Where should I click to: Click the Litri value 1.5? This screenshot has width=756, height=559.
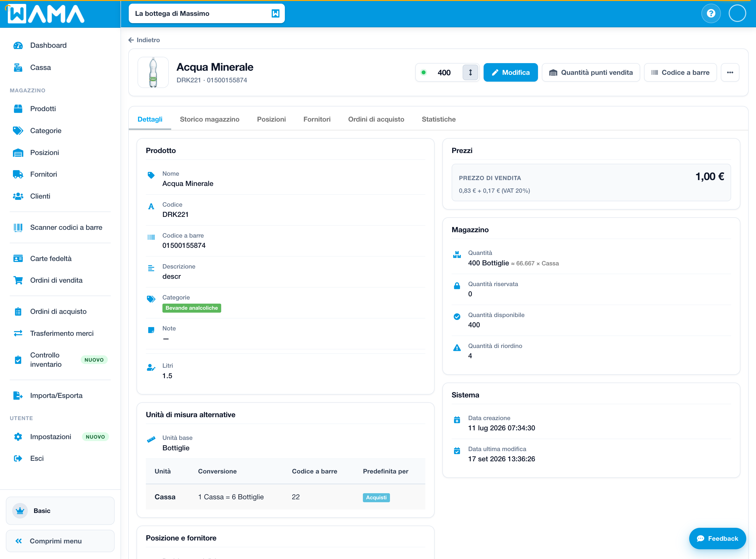[167, 376]
